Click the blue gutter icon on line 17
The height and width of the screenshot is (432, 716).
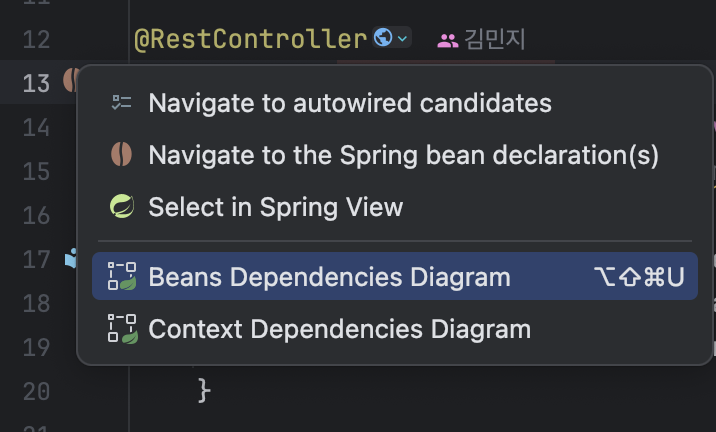point(71,259)
